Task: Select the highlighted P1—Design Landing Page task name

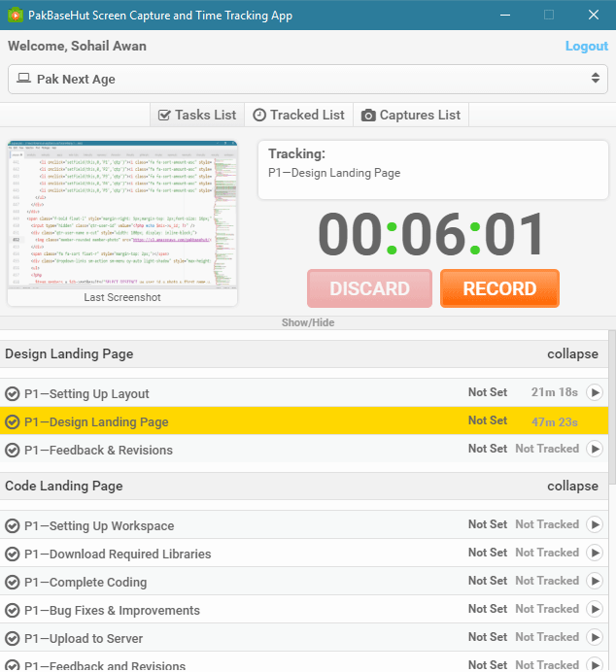Action: (x=96, y=422)
